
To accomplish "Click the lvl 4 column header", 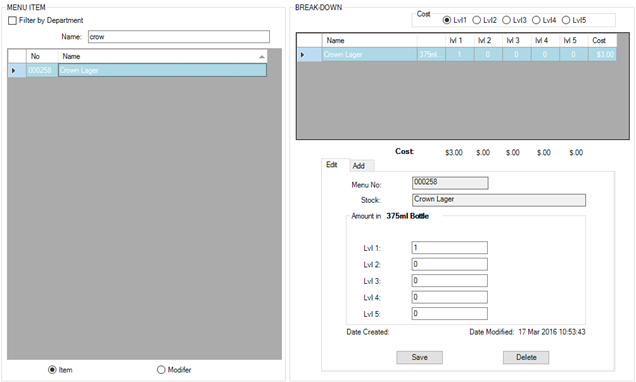I will click(x=545, y=41).
